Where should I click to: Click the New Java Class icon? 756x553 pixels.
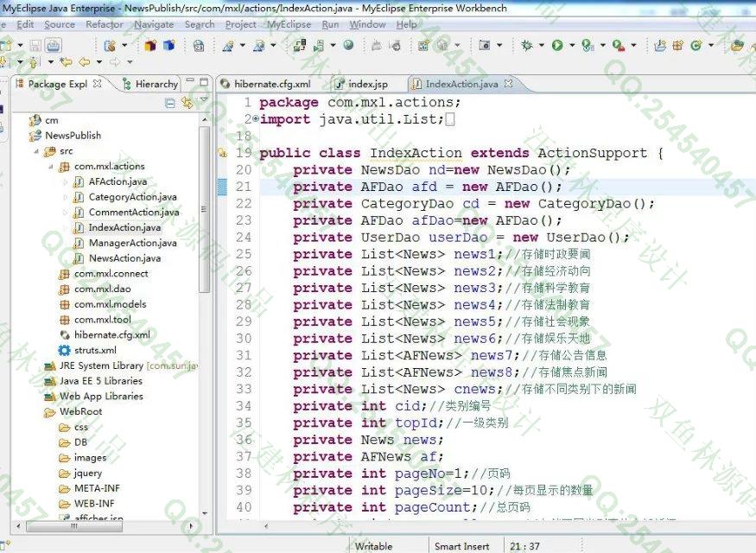pyautogui.click(x=696, y=45)
